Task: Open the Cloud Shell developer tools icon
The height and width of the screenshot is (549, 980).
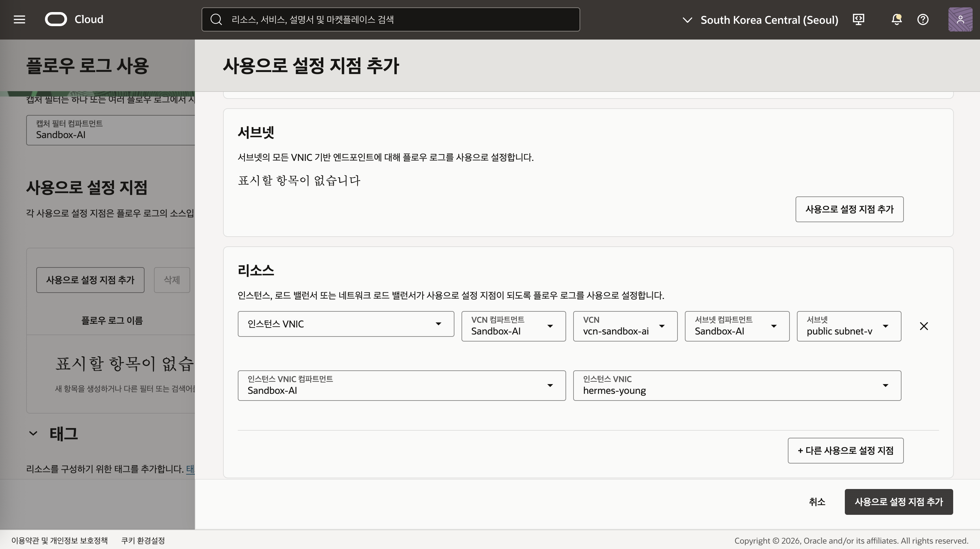Action: [858, 19]
